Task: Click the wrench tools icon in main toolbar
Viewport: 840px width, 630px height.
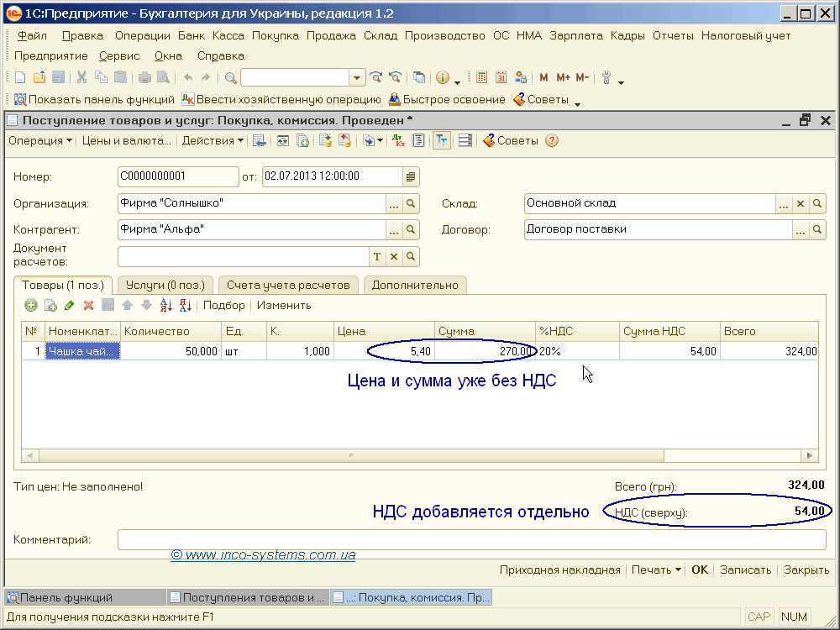Action: pos(606,77)
